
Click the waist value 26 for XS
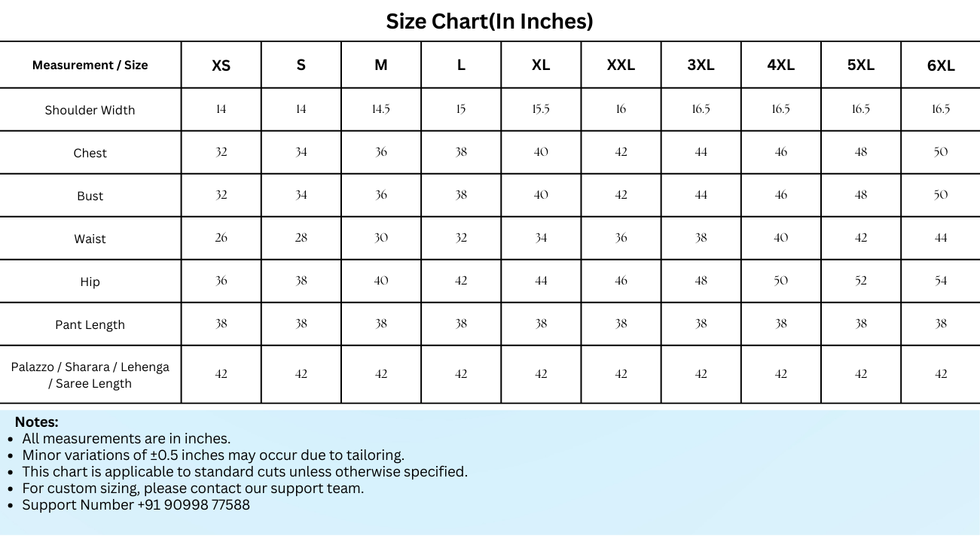(x=221, y=238)
